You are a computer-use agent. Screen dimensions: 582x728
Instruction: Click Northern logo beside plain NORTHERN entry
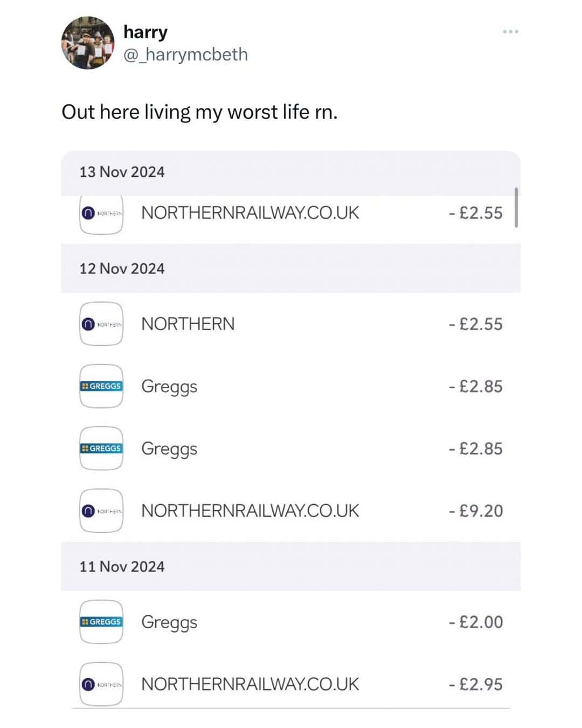[x=101, y=324]
